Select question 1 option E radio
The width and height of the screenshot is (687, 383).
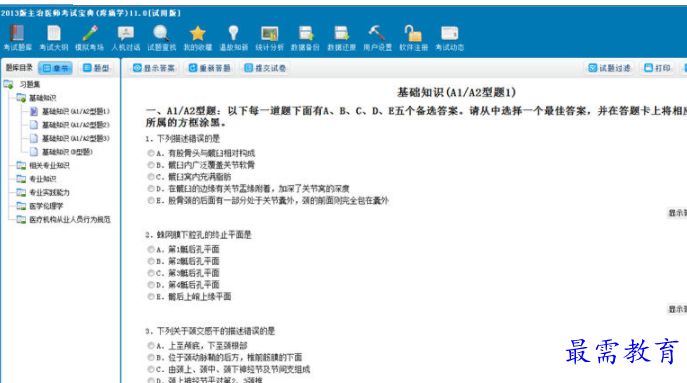point(151,200)
